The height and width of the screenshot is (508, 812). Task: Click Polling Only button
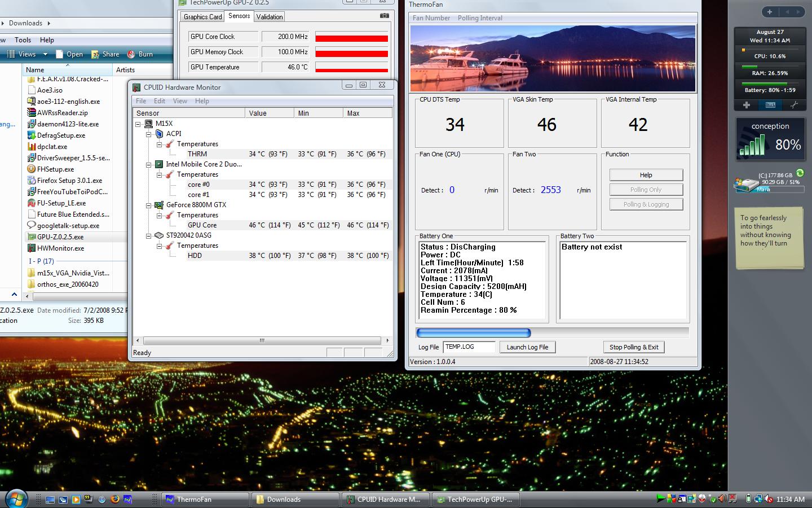pyautogui.click(x=646, y=190)
